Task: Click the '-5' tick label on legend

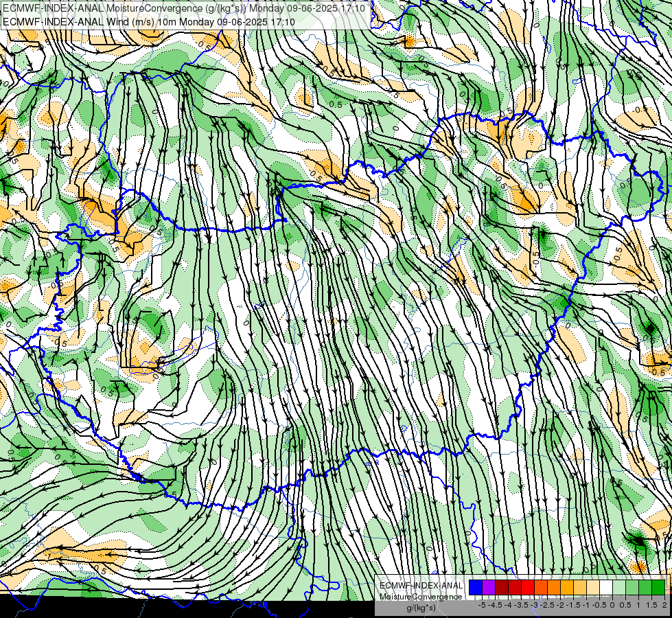Action: pyautogui.click(x=482, y=605)
